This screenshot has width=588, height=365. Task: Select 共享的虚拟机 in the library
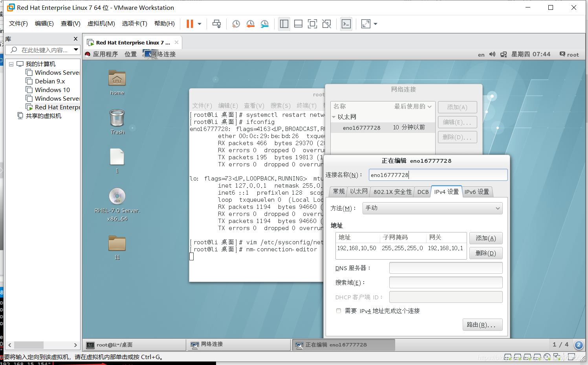tap(44, 116)
